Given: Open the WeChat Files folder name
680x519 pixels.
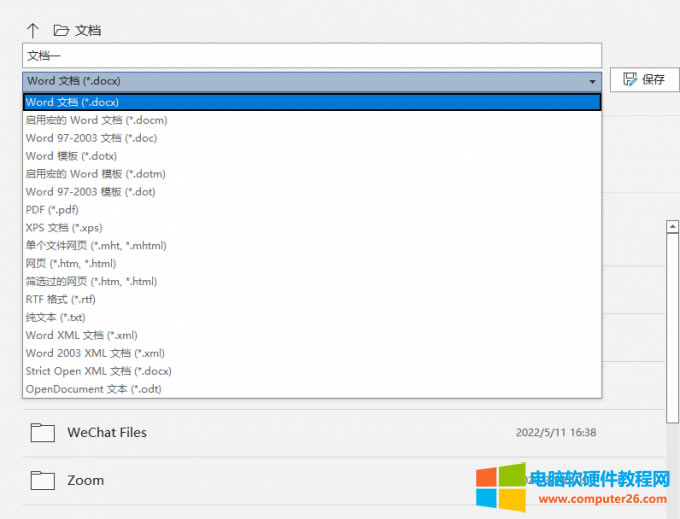Looking at the screenshot, I should pyautogui.click(x=107, y=432).
